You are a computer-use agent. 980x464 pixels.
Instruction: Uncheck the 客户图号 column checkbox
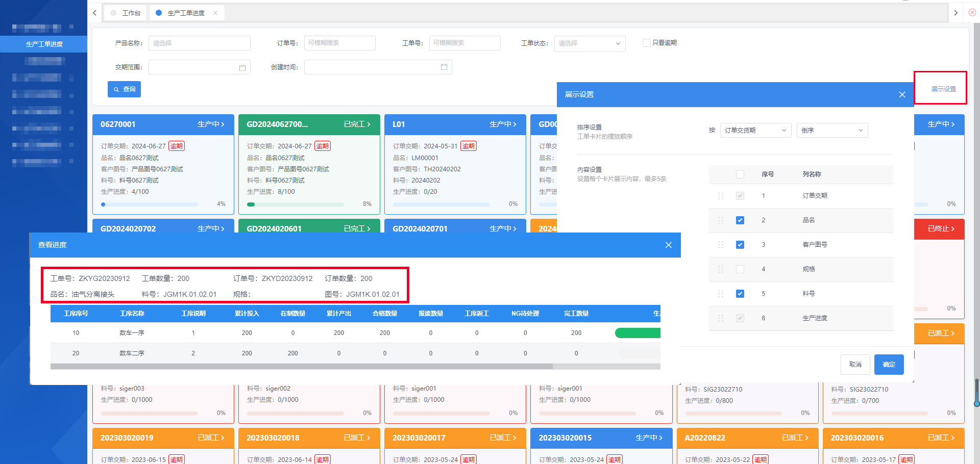point(740,245)
